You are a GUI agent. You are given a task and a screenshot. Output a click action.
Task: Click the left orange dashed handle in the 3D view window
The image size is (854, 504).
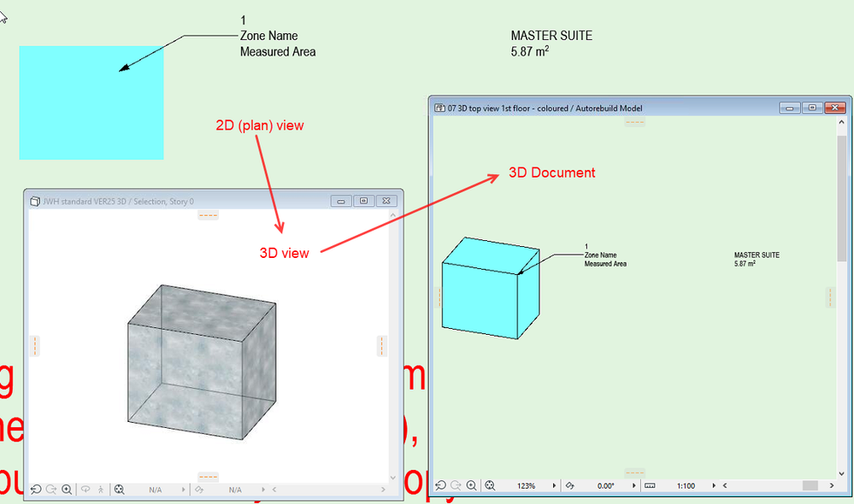35,346
